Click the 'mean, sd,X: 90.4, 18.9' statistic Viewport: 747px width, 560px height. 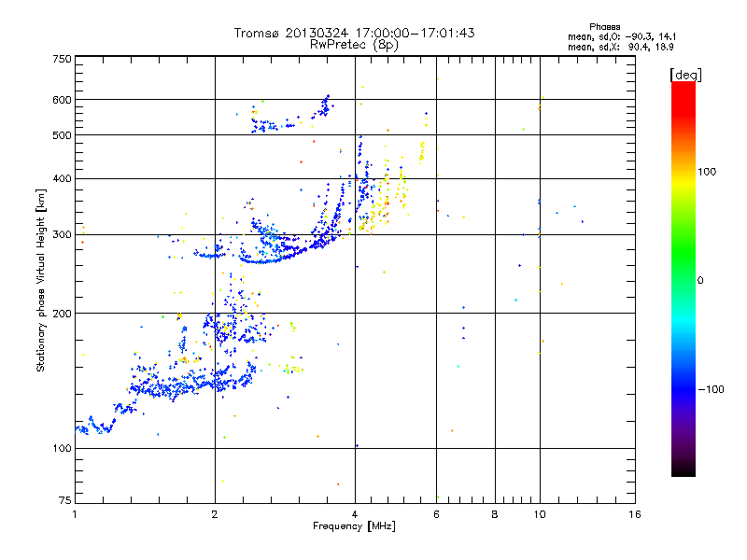(621, 47)
